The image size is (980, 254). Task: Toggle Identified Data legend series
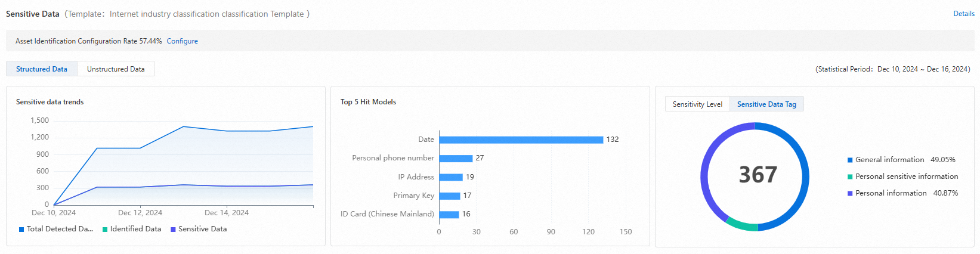click(x=132, y=229)
